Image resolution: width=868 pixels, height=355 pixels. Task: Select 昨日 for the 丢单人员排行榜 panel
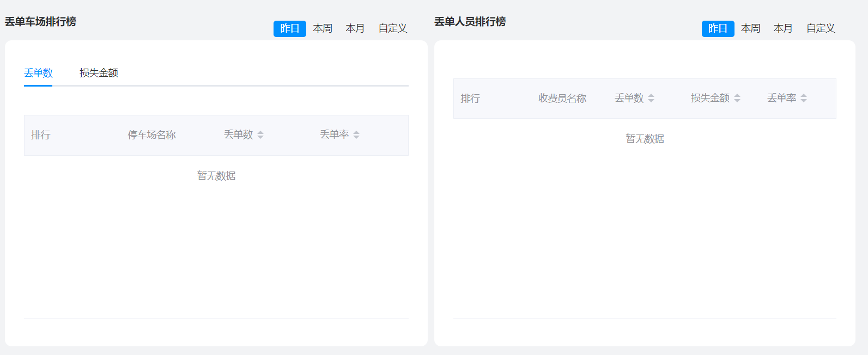718,28
